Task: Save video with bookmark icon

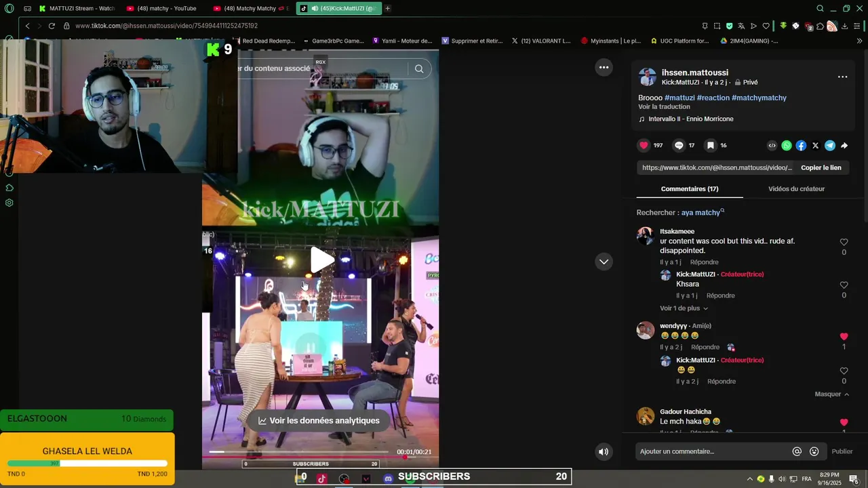Action: click(x=710, y=145)
